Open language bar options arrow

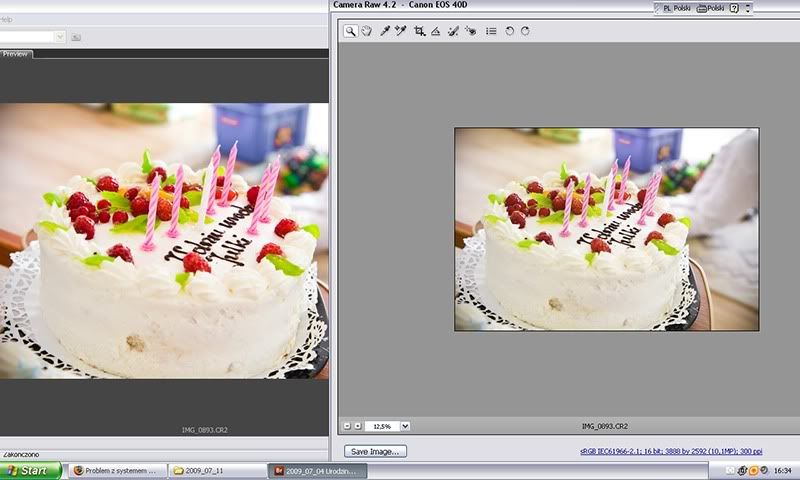(748, 8)
